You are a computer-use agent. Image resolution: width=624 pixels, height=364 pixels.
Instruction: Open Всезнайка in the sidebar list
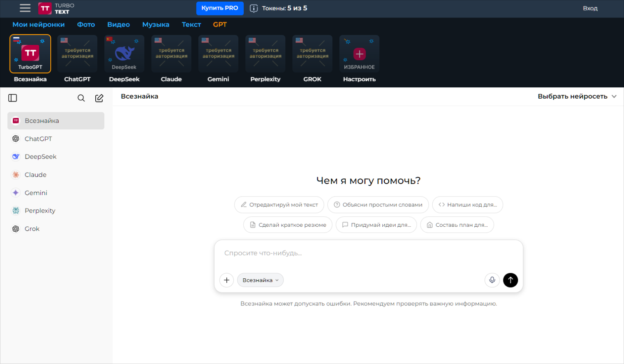pyautogui.click(x=56, y=121)
